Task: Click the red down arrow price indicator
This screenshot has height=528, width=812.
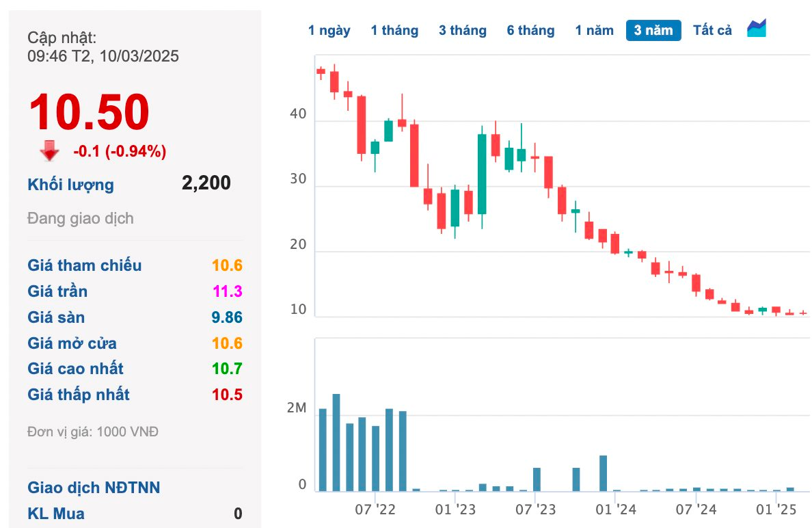Action: (49, 150)
